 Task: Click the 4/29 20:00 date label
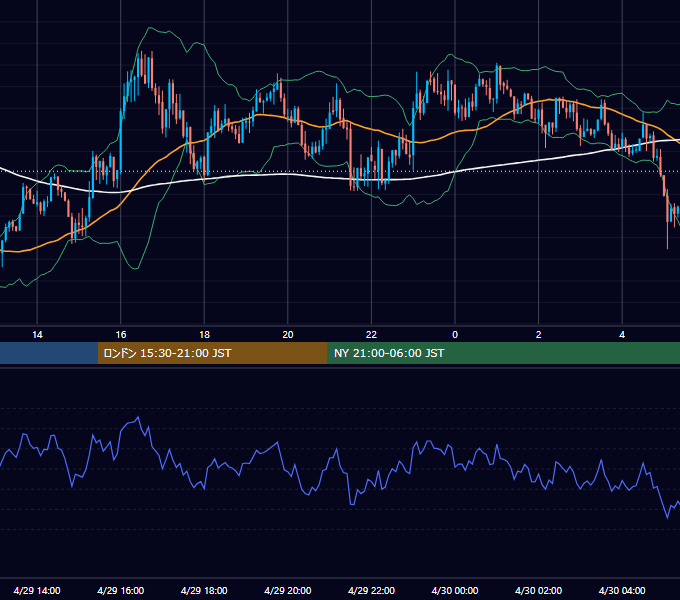[288, 590]
